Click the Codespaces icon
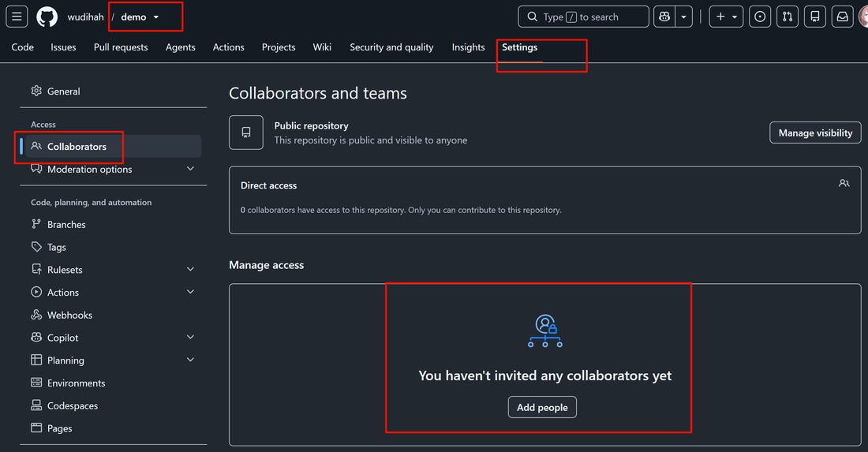Viewport: 868px width, 452px height. coord(36,405)
